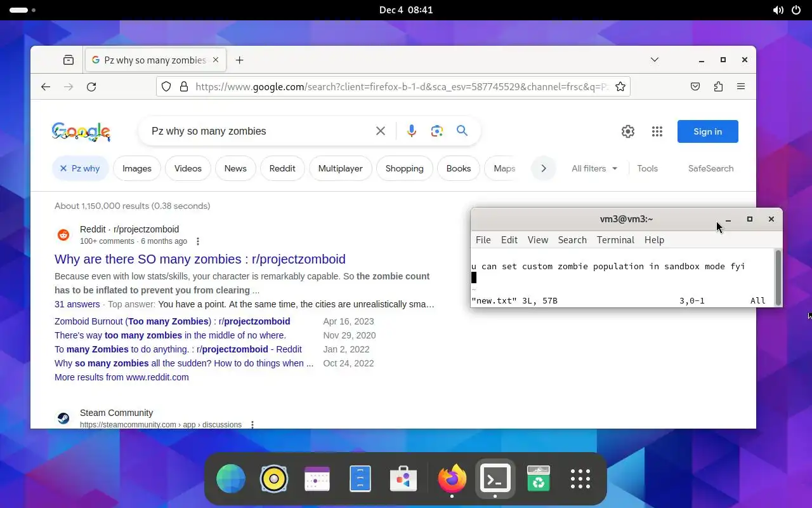Screen dimensions: 812x508
Task: Open the Firefox hamburger menu
Action: pyautogui.click(x=741, y=87)
